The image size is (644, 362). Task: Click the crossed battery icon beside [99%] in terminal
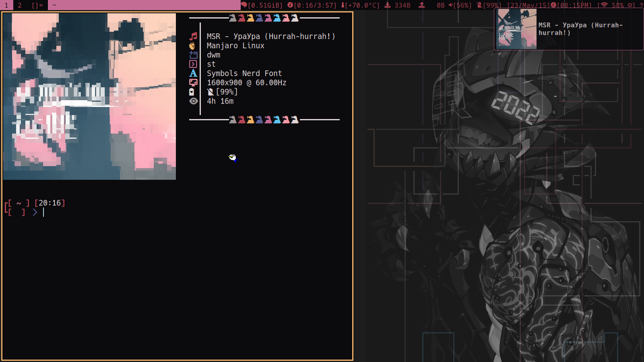point(210,92)
